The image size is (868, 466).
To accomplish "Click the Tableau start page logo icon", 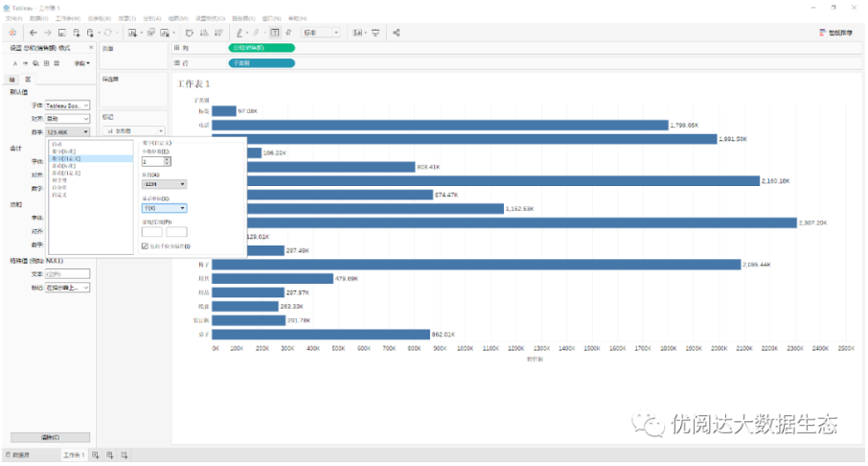I will (11, 33).
